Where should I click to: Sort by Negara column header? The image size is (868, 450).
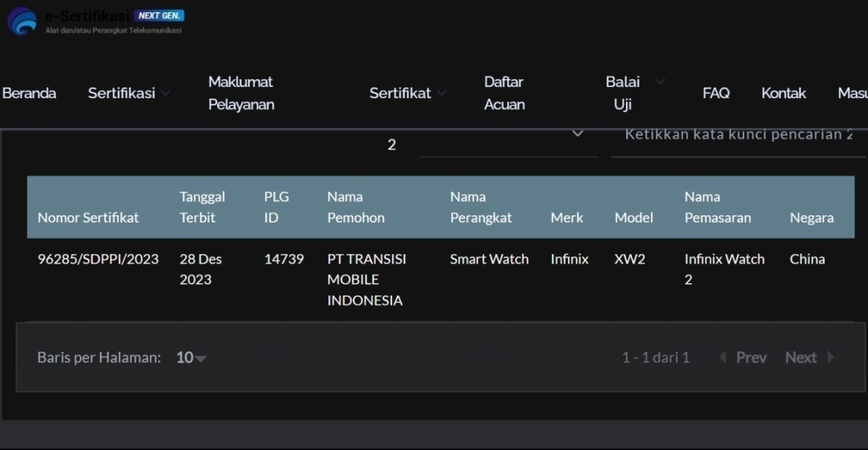[812, 218]
